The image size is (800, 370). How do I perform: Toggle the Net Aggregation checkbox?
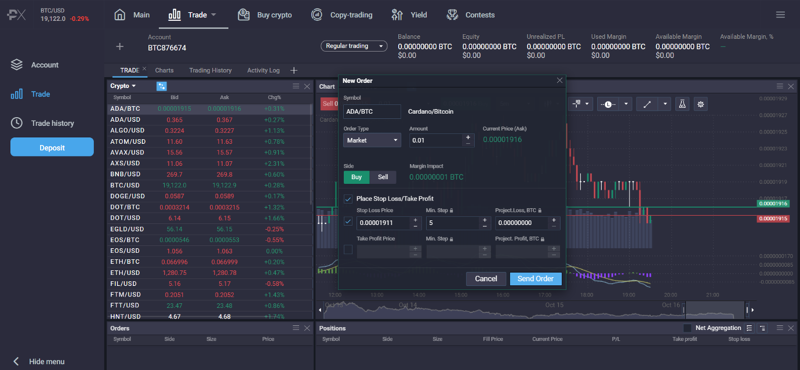pos(687,328)
